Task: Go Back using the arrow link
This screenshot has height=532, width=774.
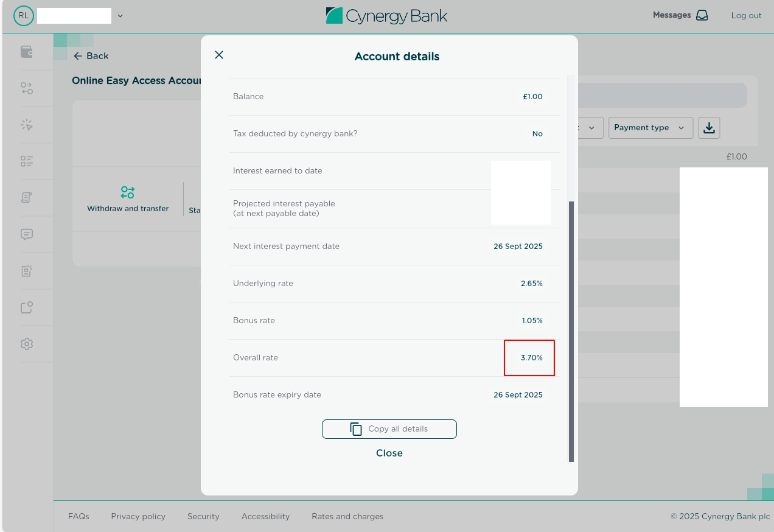Action: coord(91,56)
